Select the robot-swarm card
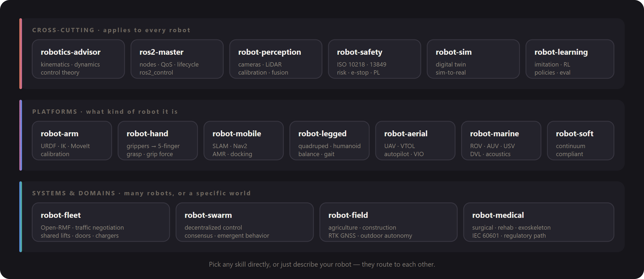This screenshot has width=644, height=279. (245, 222)
